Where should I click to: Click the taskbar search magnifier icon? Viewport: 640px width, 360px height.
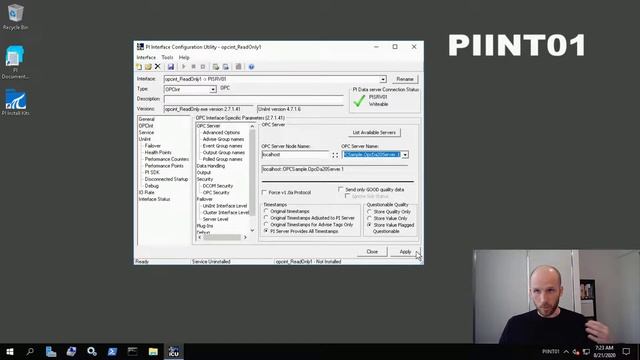point(30,351)
